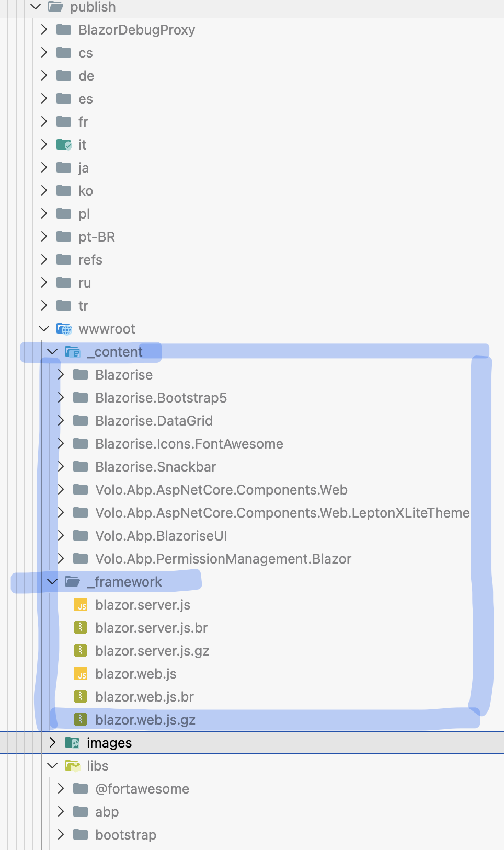Collapse the _framework folder
This screenshot has height=850, width=504.
point(53,582)
